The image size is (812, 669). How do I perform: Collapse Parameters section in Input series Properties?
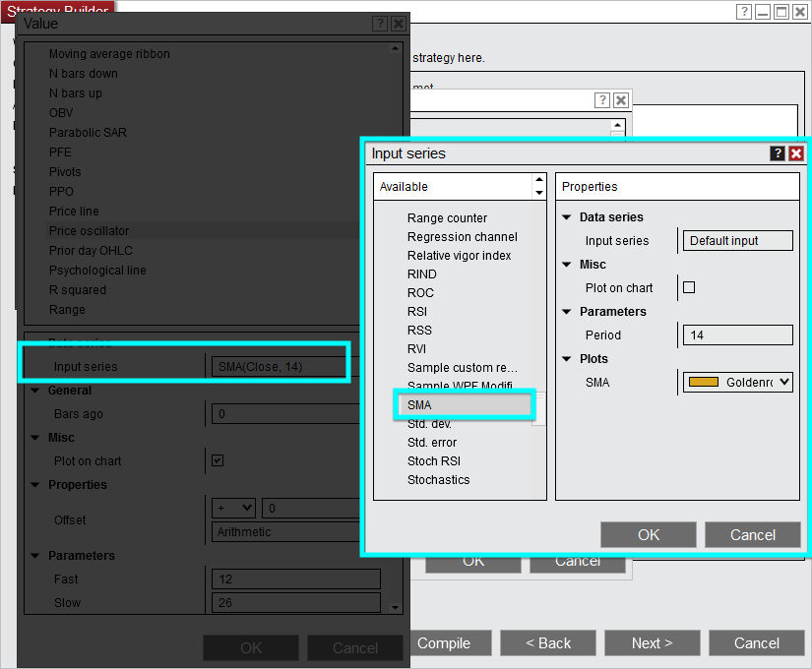click(x=567, y=311)
